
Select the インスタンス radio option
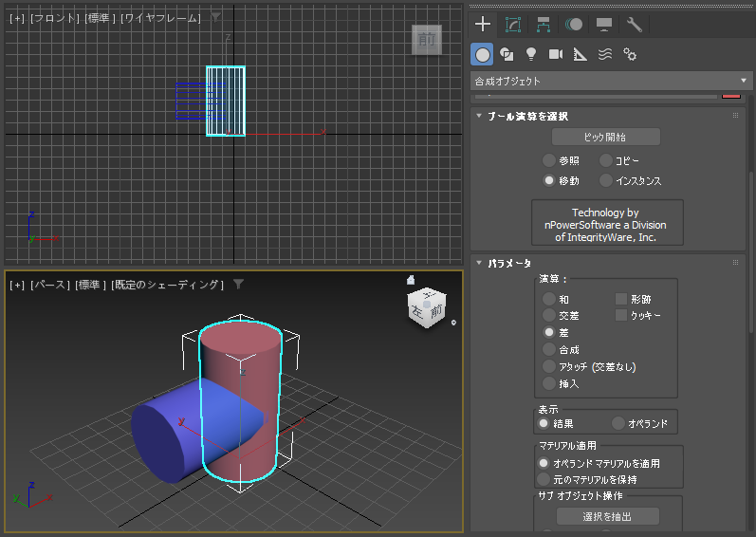(x=605, y=181)
